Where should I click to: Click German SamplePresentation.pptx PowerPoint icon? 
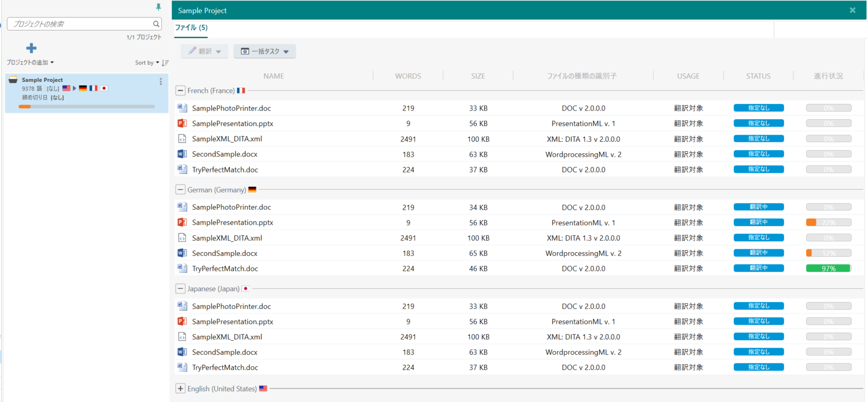point(182,222)
